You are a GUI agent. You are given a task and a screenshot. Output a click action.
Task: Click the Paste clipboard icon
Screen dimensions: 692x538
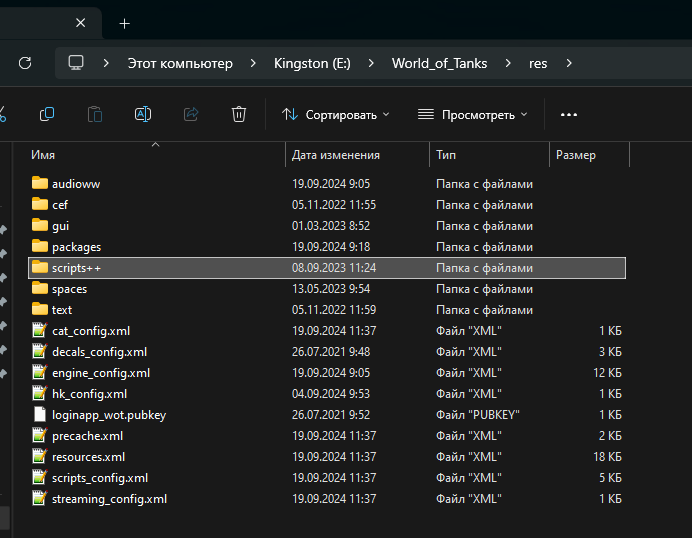pos(94,114)
